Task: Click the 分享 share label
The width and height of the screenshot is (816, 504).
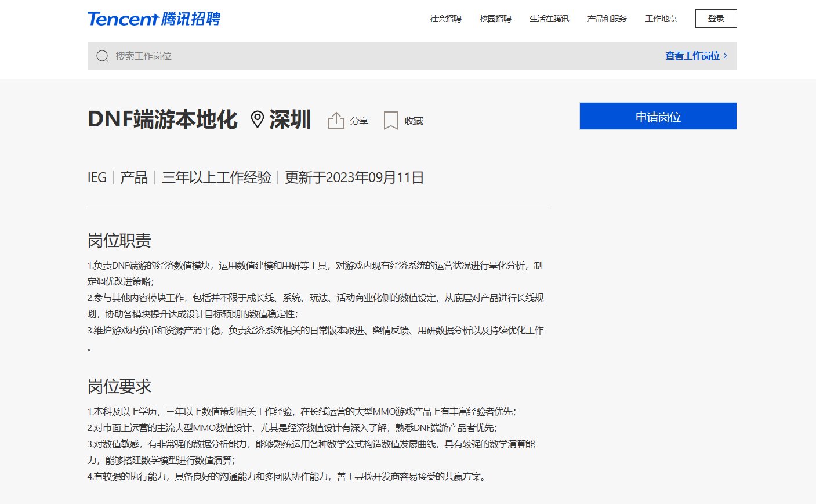Action: point(359,121)
